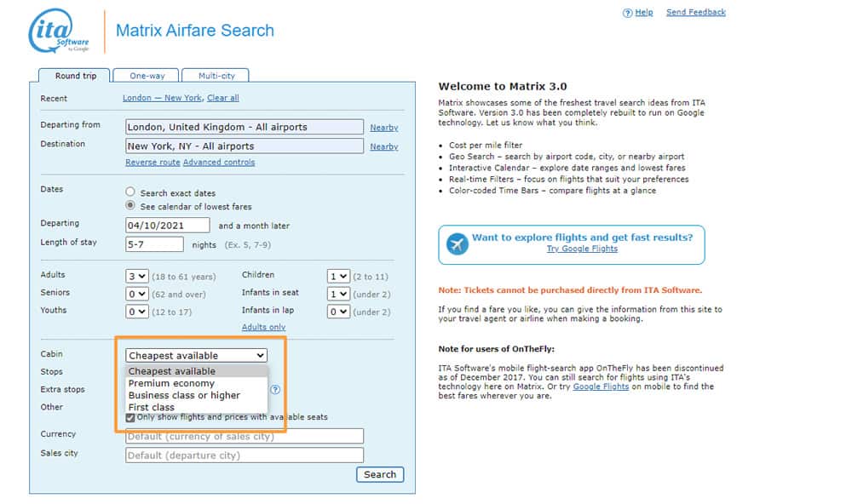Select See calendar of lowest fares
This screenshot has width=852, height=504.
(130, 205)
